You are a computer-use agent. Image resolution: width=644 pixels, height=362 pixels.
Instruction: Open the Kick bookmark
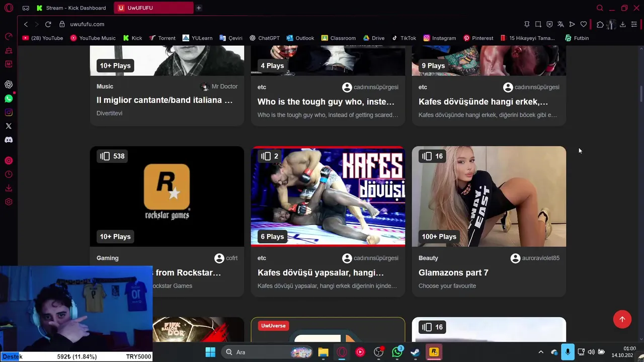tap(133, 38)
